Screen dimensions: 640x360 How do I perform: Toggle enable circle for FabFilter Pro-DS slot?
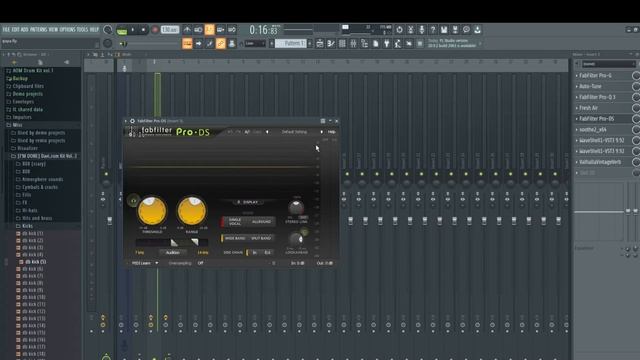point(636,119)
